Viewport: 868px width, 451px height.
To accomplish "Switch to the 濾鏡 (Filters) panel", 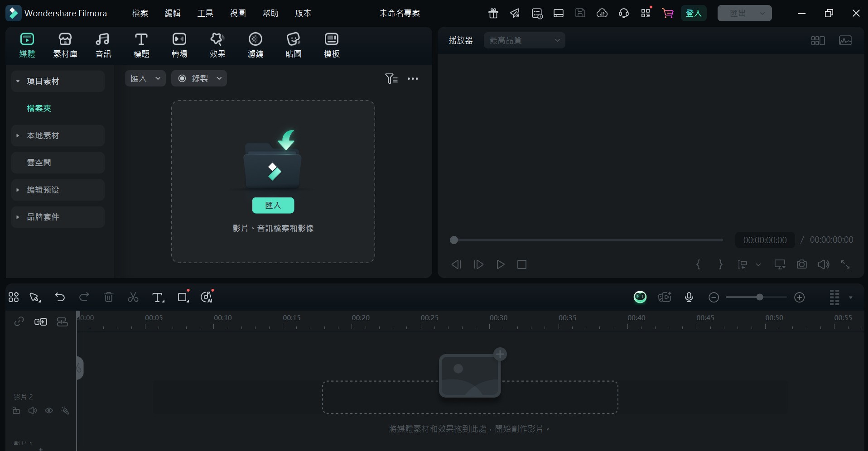I will (255, 45).
